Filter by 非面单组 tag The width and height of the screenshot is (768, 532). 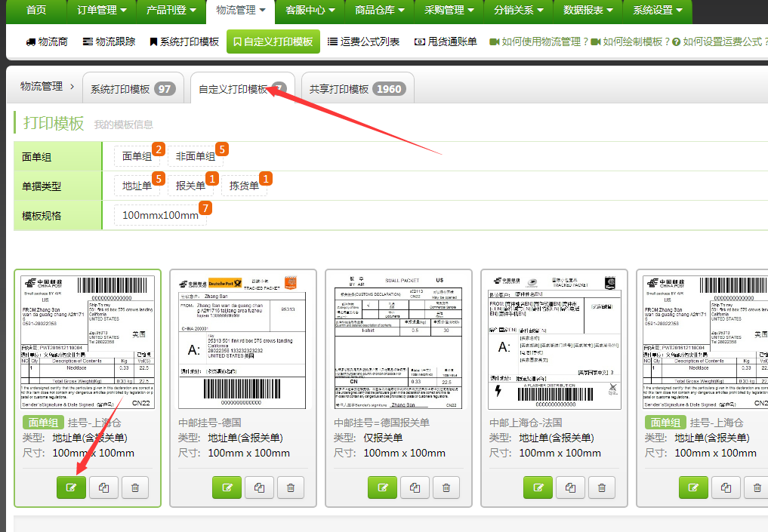tap(196, 156)
